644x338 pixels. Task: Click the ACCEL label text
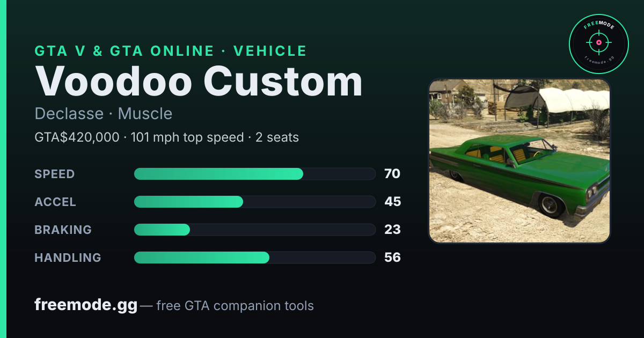tap(55, 202)
